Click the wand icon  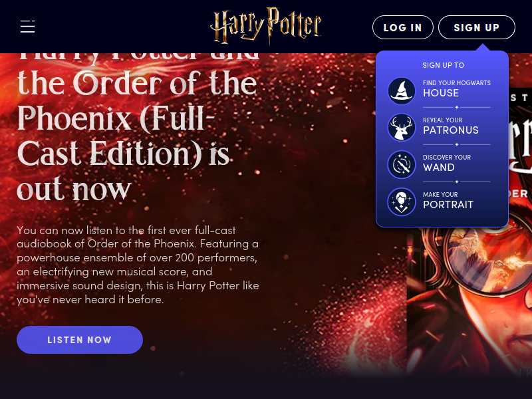[x=402, y=165]
